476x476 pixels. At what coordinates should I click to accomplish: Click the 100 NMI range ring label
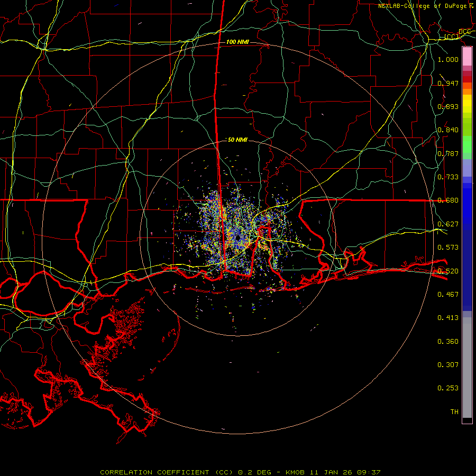pyautogui.click(x=237, y=42)
